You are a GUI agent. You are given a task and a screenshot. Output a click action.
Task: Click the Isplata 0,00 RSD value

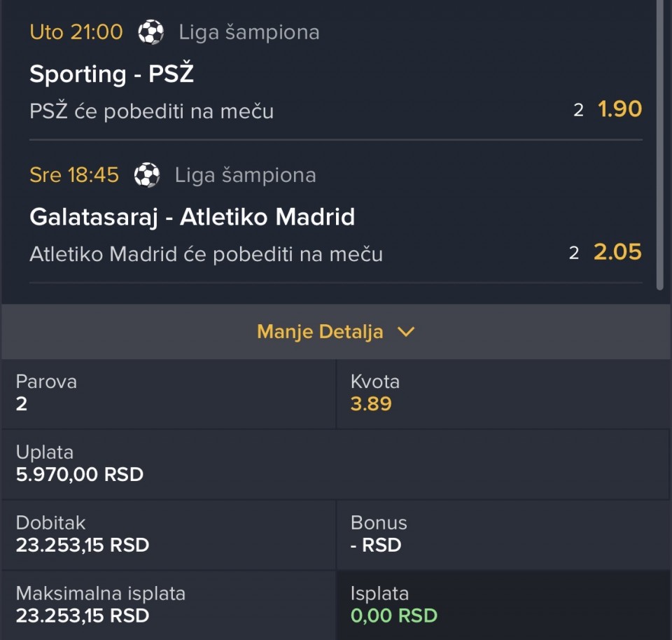[x=393, y=615]
